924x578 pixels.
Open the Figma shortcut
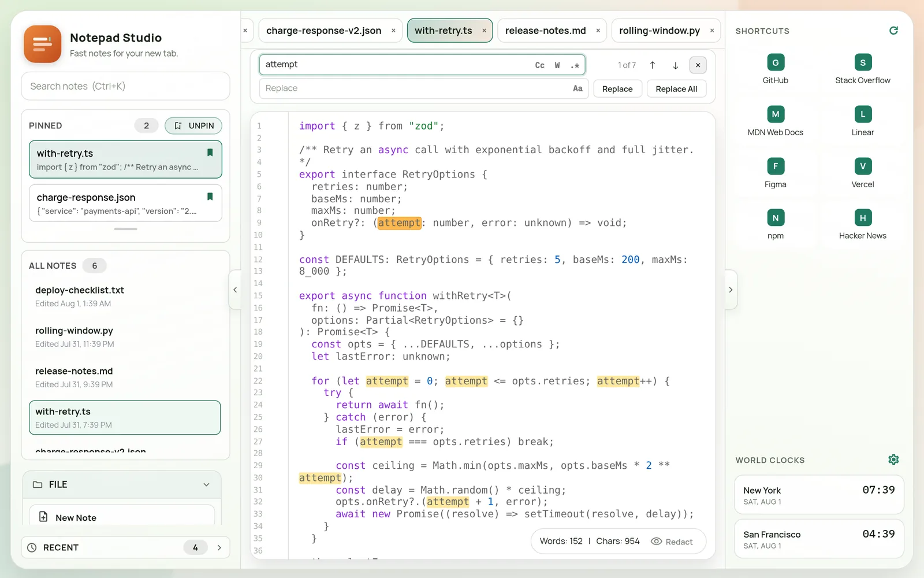coord(775,173)
